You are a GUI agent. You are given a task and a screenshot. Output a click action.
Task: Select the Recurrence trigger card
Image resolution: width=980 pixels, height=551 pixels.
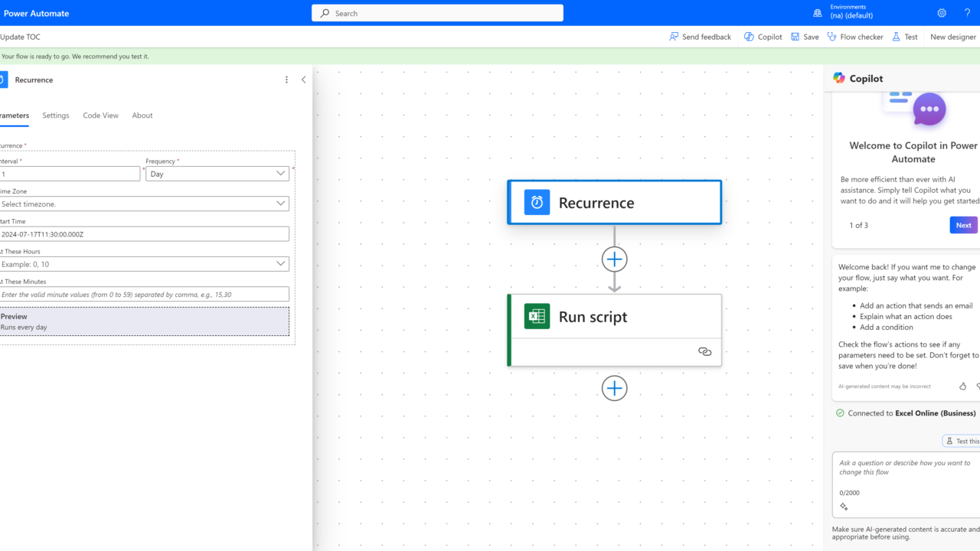pos(614,202)
